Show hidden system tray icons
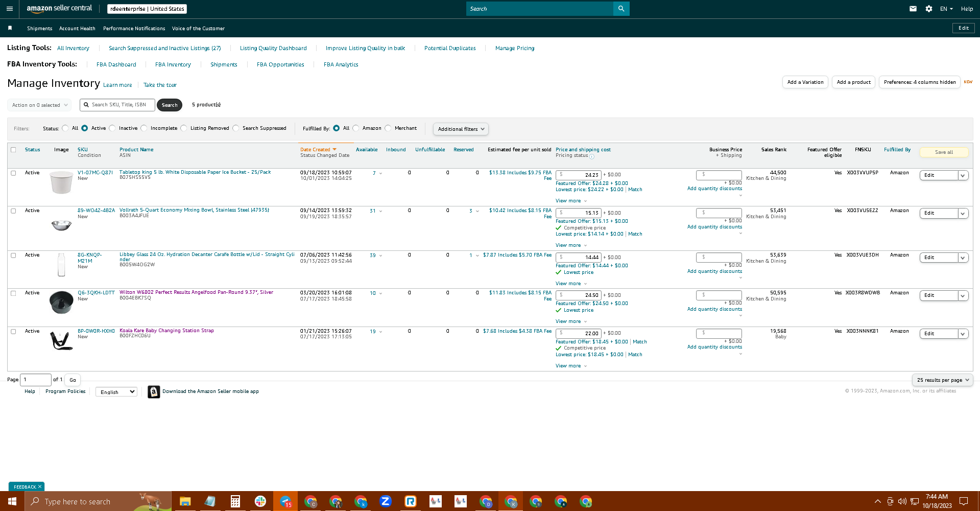The image size is (980, 511). pos(877,501)
